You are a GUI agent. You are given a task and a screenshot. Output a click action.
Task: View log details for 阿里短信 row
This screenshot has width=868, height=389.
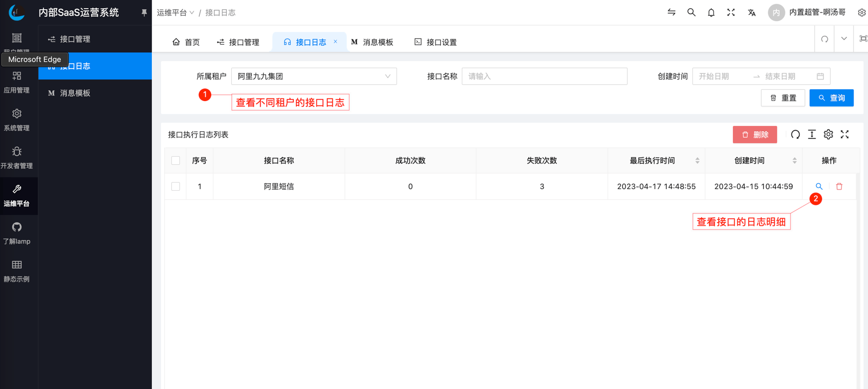click(x=819, y=186)
